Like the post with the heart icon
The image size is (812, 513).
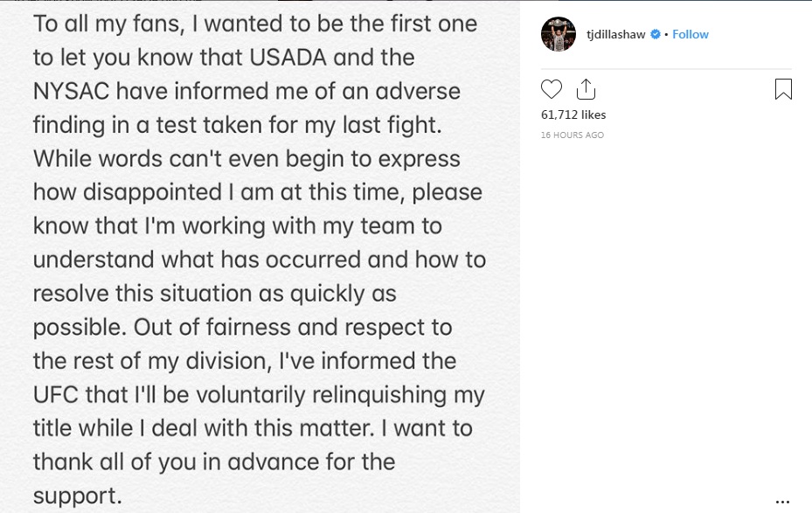click(x=552, y=89)
